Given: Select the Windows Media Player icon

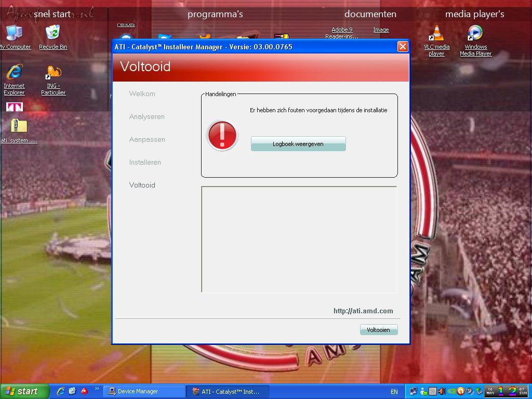Looking at the screenshot, I should click(475, 41).
